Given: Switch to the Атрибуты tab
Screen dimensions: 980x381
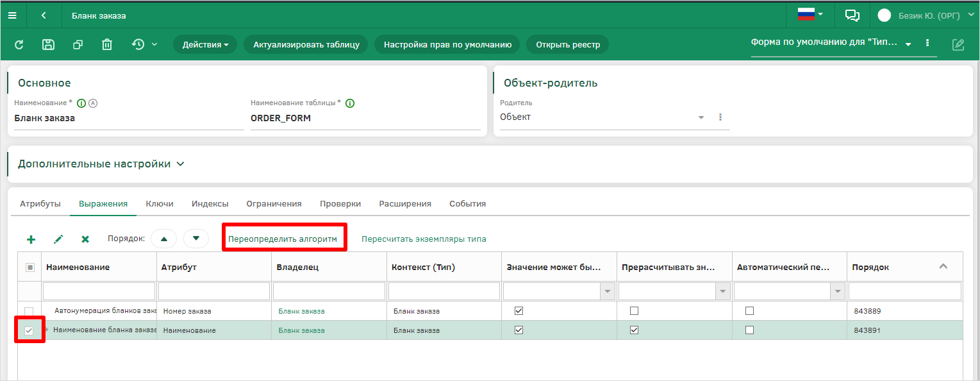Looking at the screenshot, I should [x=40, y=203].
